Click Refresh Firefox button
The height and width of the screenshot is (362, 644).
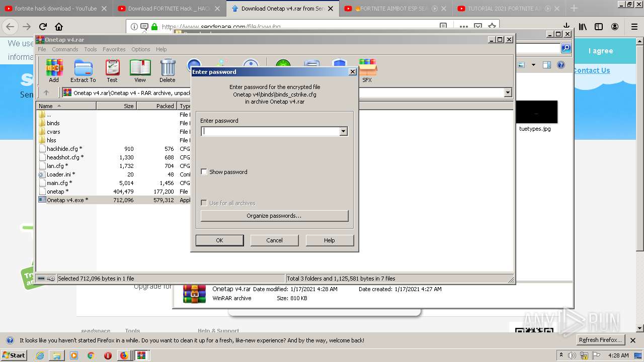coord(600,340)
